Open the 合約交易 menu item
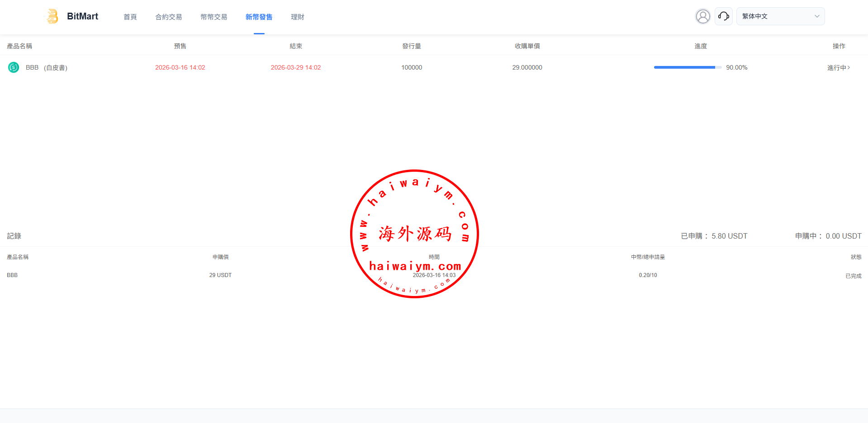This screenshot has width=868, height=423. coord(169,17)
